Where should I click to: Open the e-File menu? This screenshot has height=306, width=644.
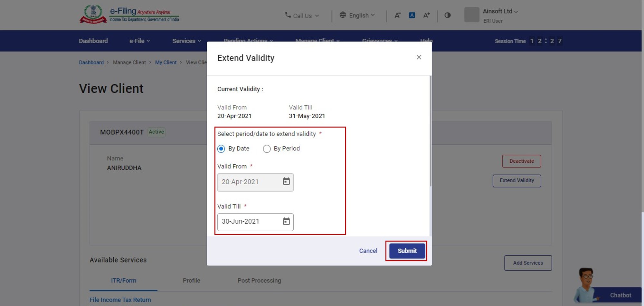[139, 41]
